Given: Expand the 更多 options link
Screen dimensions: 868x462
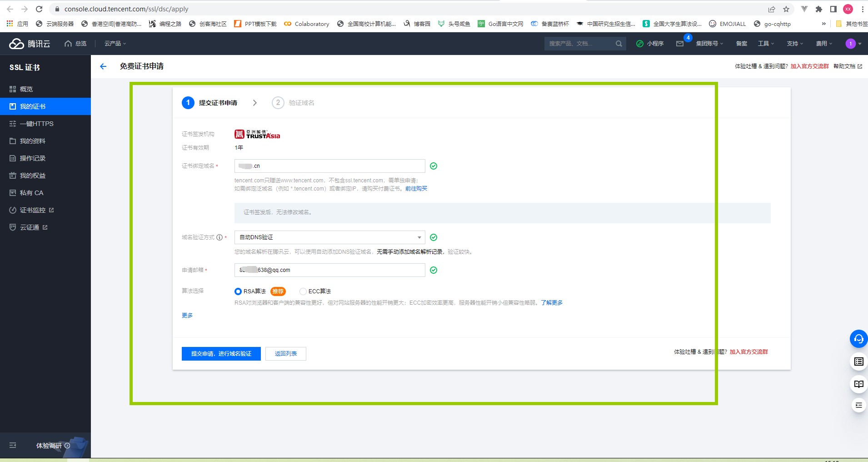Looking at the screenshot, I should click(187, 316).
